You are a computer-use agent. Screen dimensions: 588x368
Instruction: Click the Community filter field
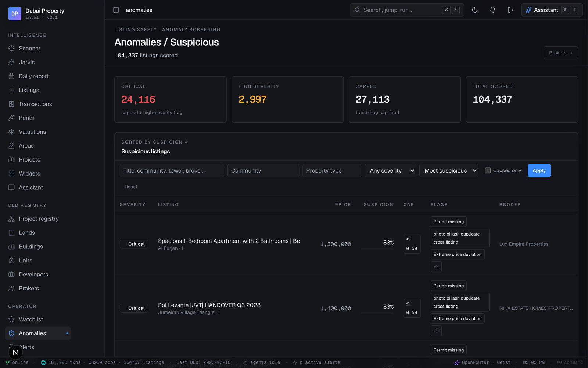tap(263, 170)
